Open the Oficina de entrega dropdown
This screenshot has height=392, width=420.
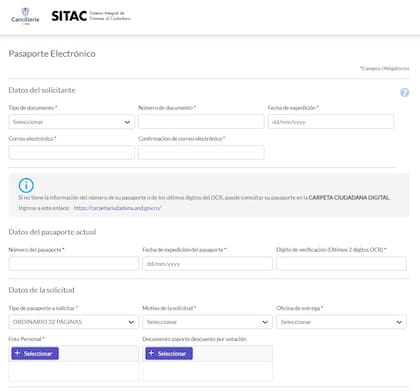point(341,322)
